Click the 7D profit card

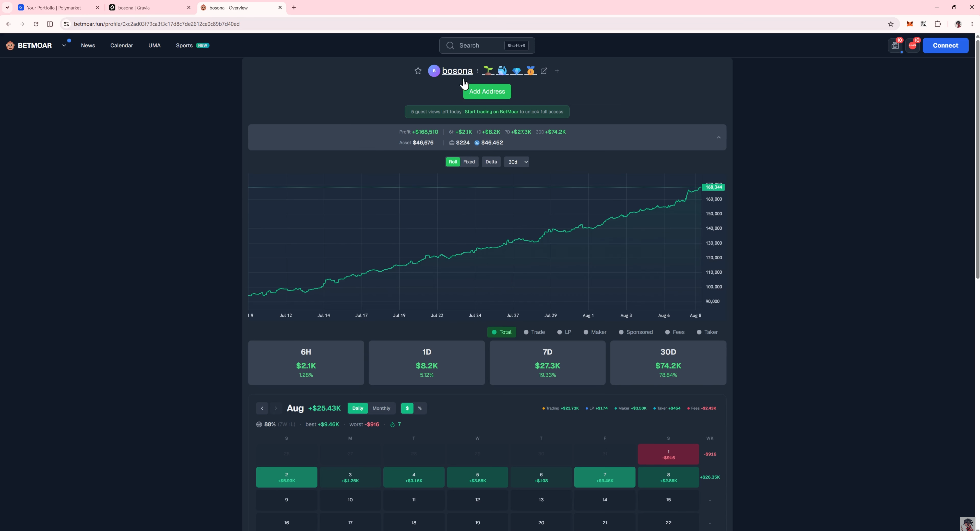click(547, 363)
